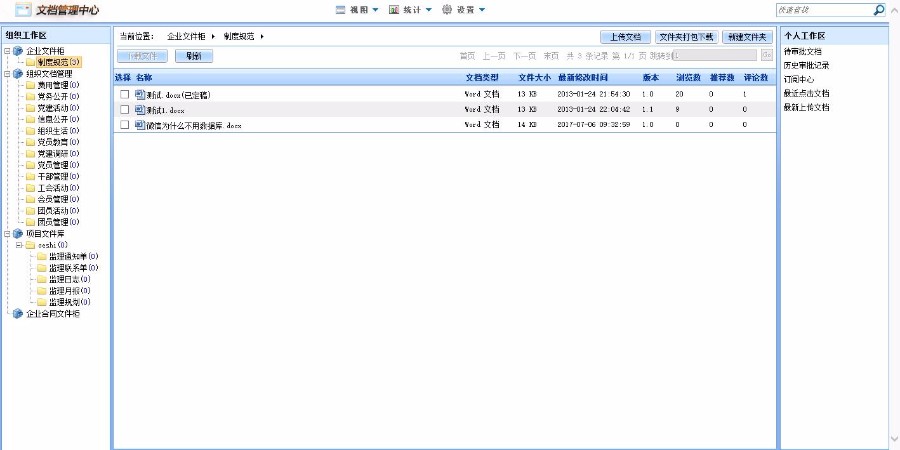Tick the checkbox for 测试1.docx
The width and height of the screenshot is (900, 450).
[124, 110]
